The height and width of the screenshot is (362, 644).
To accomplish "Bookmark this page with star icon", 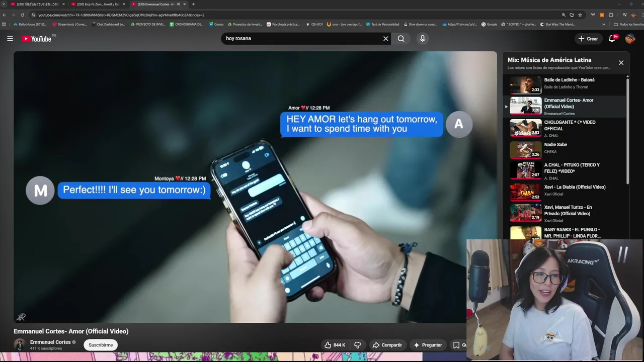I will pos(580,15).
